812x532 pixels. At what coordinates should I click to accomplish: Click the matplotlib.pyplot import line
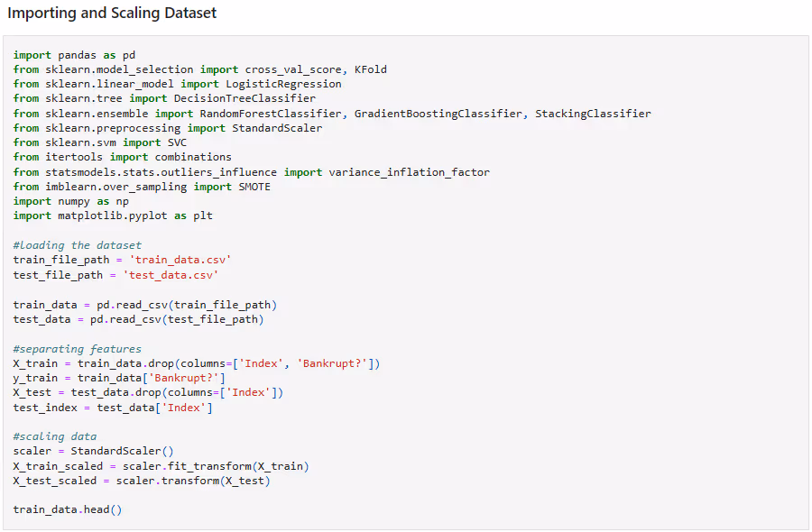click(113, 216)
